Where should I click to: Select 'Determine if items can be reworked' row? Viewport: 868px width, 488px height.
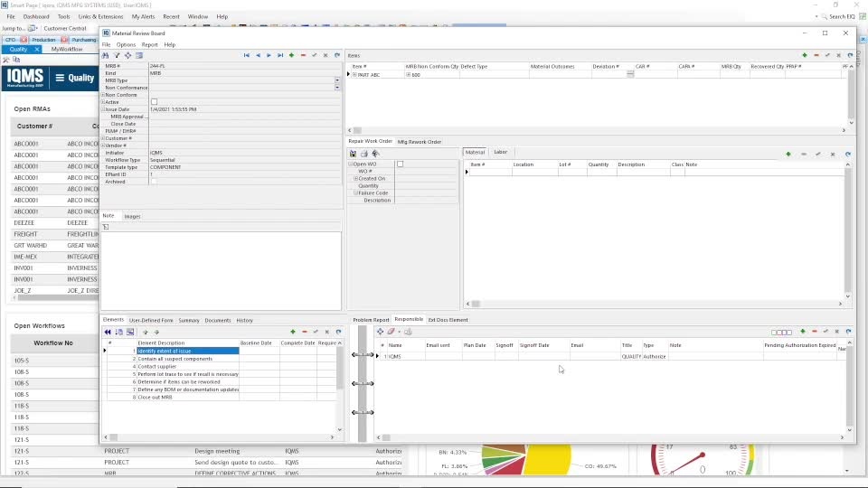188,381
